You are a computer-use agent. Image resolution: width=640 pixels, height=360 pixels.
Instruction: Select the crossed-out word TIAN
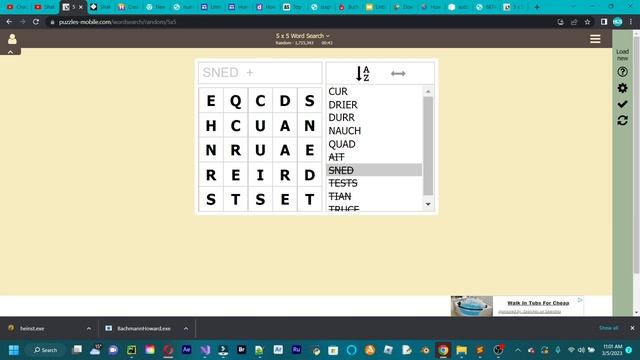tap(340, 196)
